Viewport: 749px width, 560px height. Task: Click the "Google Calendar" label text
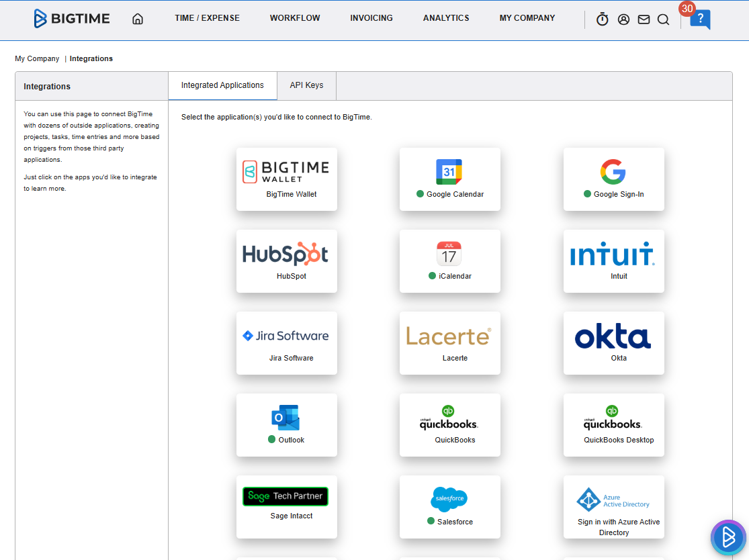[455, 194]
